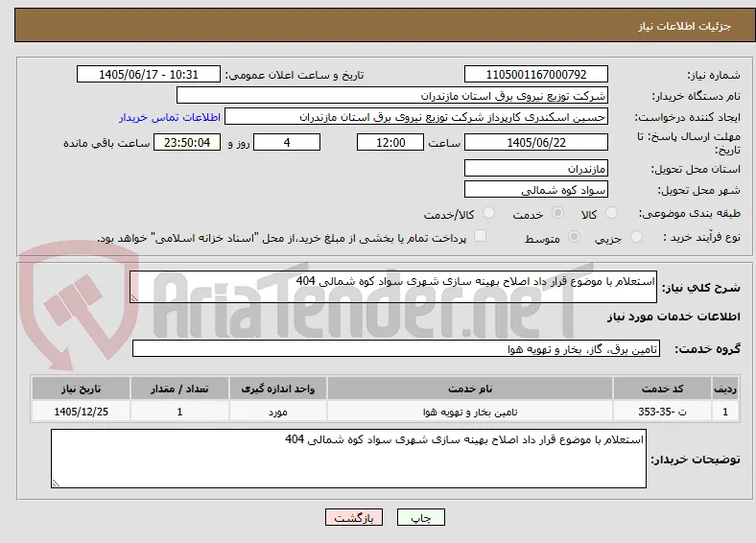
Task: Click the remaining time field 23:50:04
Action: (x=187, y=142)
